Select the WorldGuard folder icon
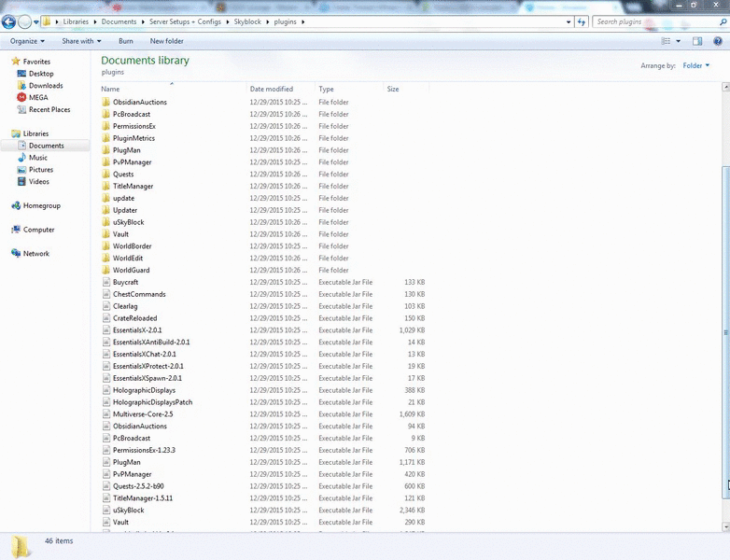Screen dimensions: 730x560 pyautogui.click(x=106, y=270)
